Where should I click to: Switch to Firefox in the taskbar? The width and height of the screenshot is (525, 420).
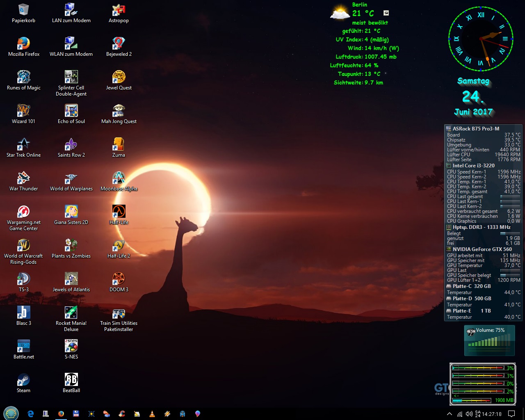pos(61,414)
